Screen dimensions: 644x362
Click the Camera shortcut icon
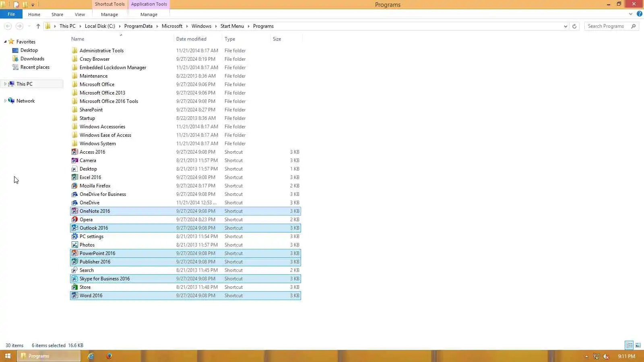(x=74, y=160)
